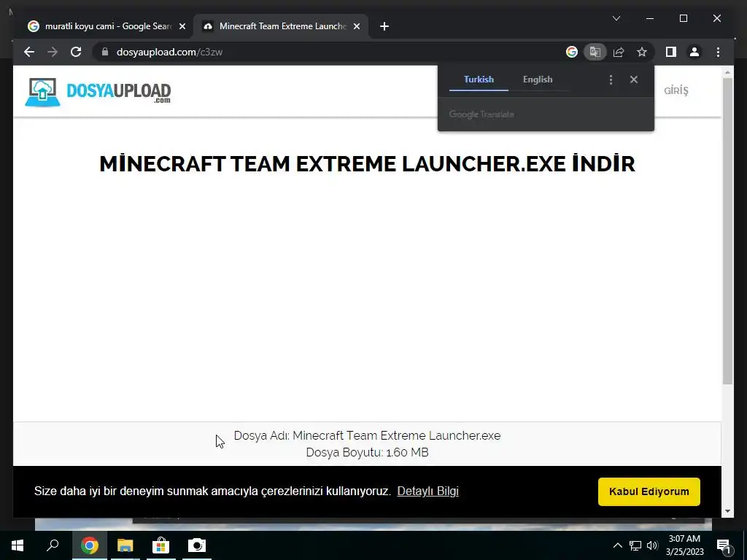
Task: Click the forward navigation arrow
Action: 53,52
